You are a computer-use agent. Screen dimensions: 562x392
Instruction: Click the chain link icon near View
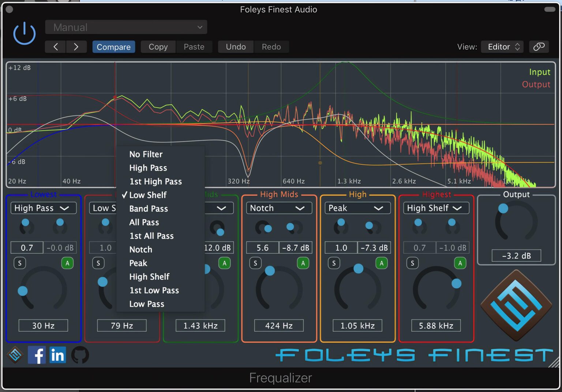(539, 46)
